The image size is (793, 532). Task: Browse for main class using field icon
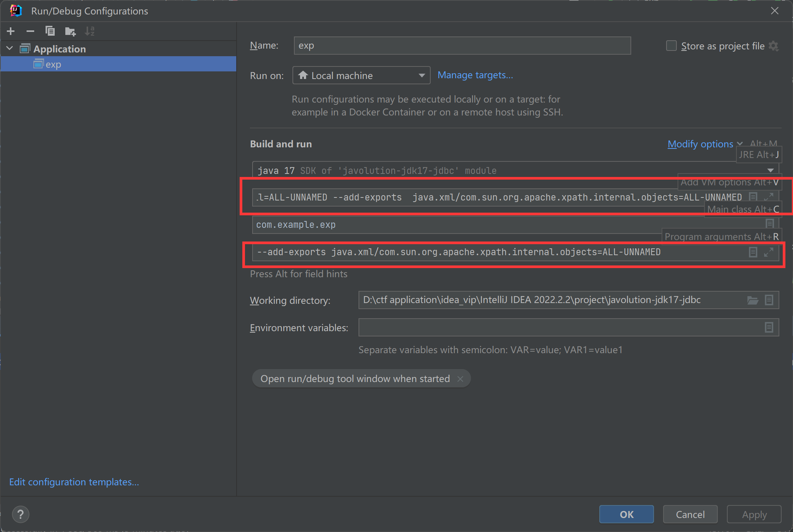tap(770, 224)
